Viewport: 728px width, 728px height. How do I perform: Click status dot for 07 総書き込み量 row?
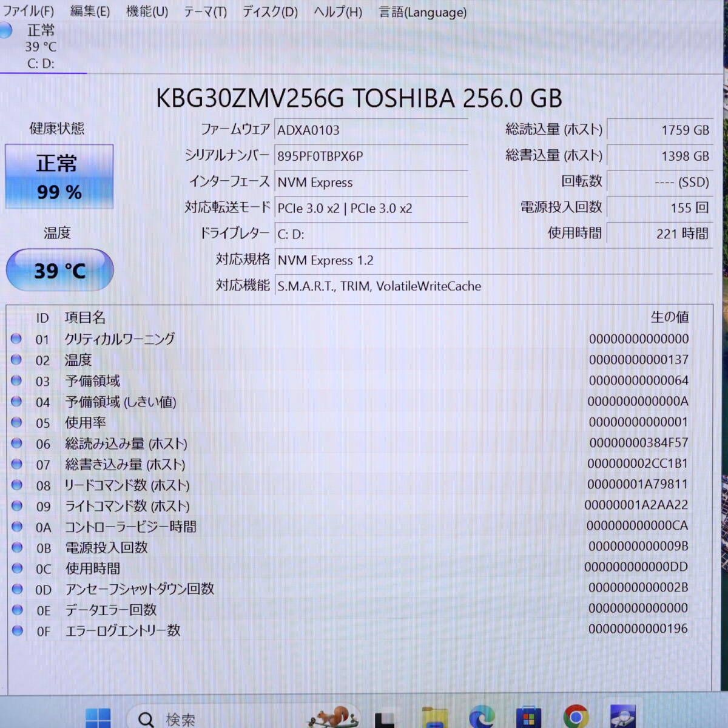point(16,464)
